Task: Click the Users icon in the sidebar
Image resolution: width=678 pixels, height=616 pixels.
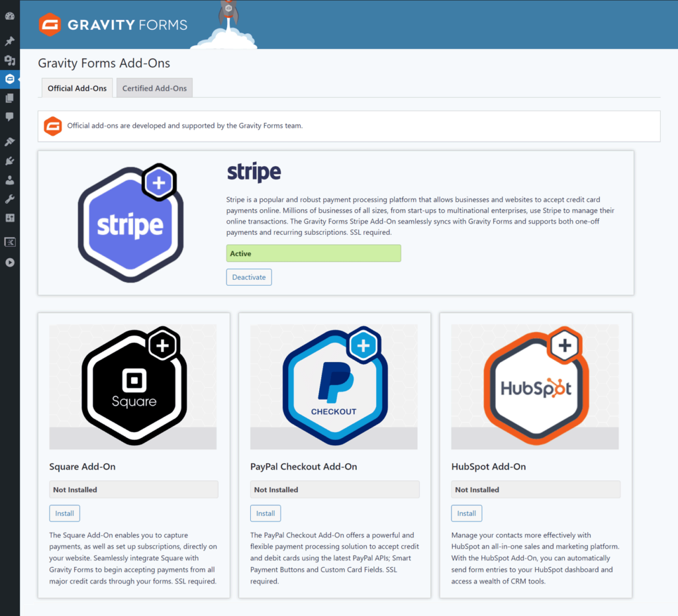Action: coord(10,179)
